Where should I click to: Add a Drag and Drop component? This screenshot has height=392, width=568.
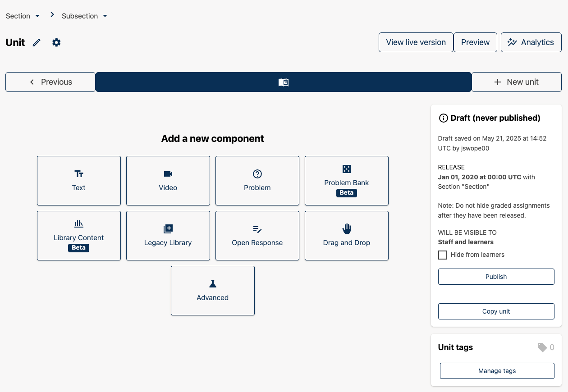click(347, 236)
